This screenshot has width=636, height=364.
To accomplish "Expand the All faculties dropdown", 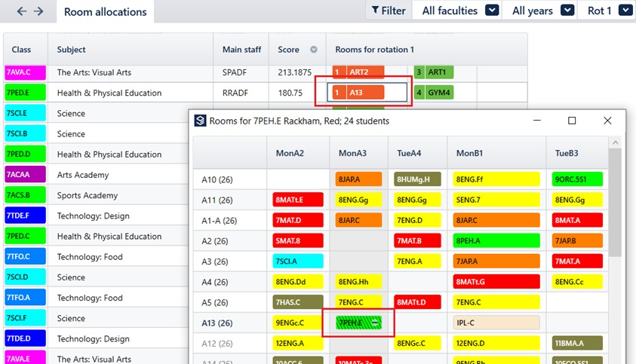I will [492, 10].
